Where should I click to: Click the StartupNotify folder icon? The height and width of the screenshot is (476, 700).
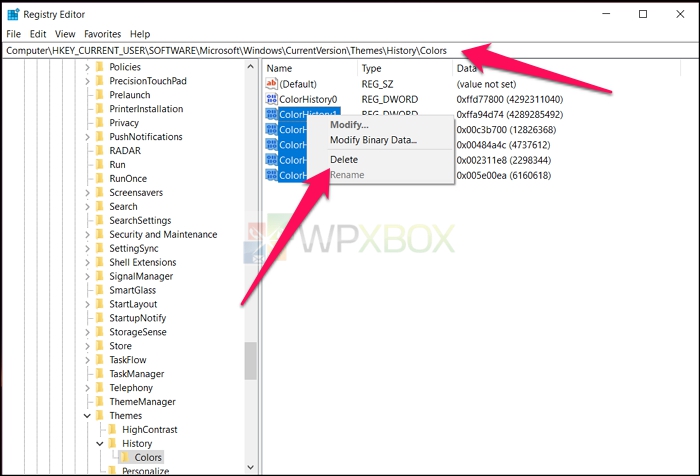coord(100,318)
